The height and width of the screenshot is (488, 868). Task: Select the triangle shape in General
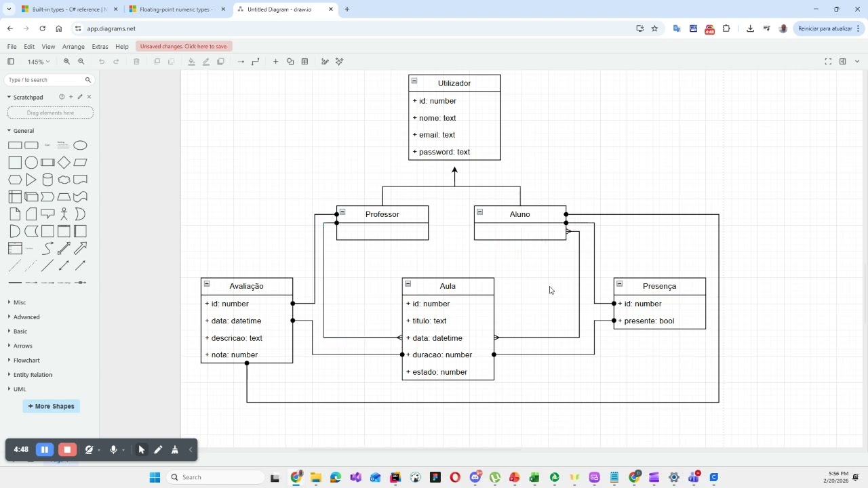point(31,180)
